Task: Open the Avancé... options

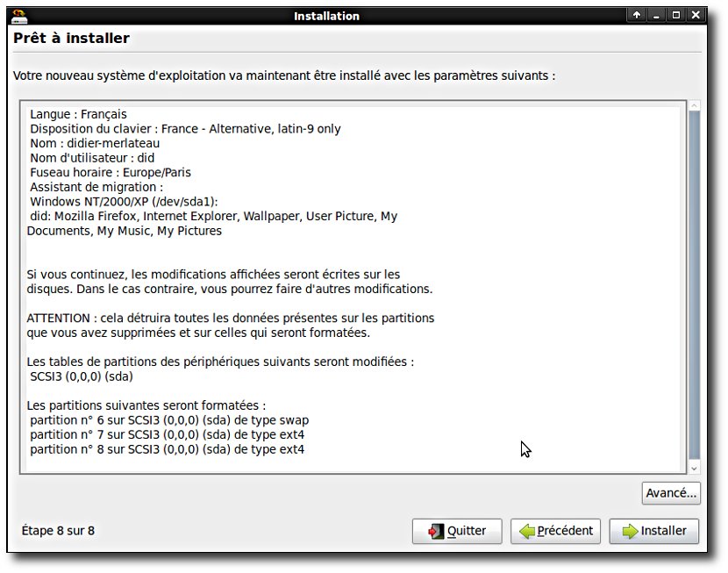Action: 671,492
